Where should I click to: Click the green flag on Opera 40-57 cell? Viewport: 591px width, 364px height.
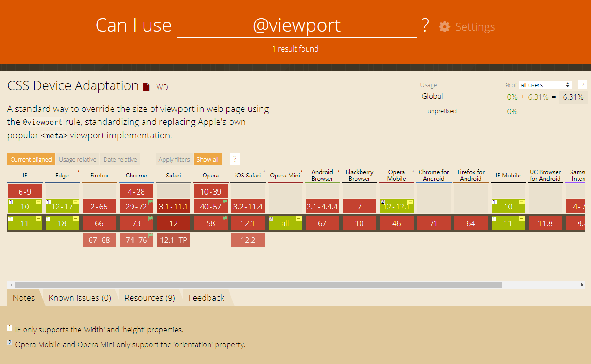tap(225, 201)
